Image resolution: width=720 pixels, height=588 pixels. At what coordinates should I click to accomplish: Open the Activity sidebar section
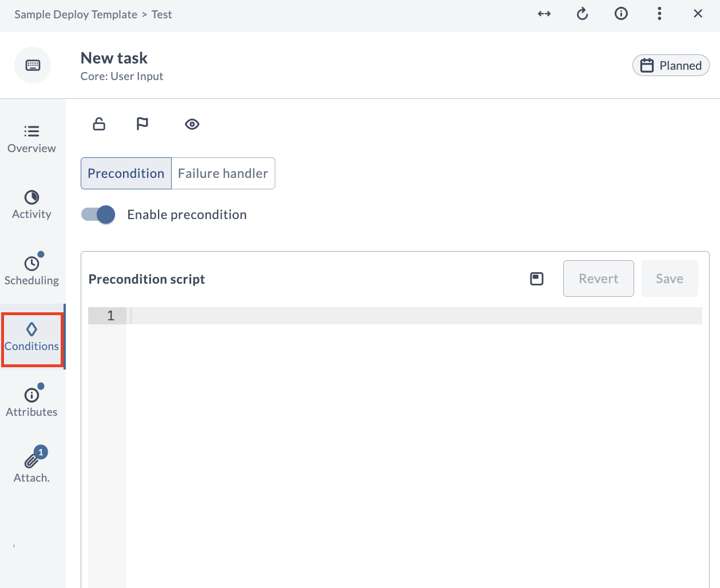(31, 205)
